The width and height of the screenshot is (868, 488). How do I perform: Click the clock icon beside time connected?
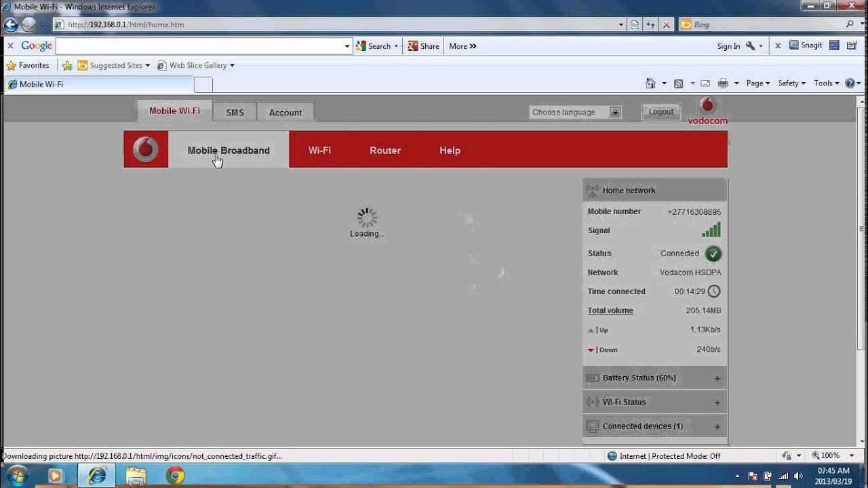[x=714, y=291]
